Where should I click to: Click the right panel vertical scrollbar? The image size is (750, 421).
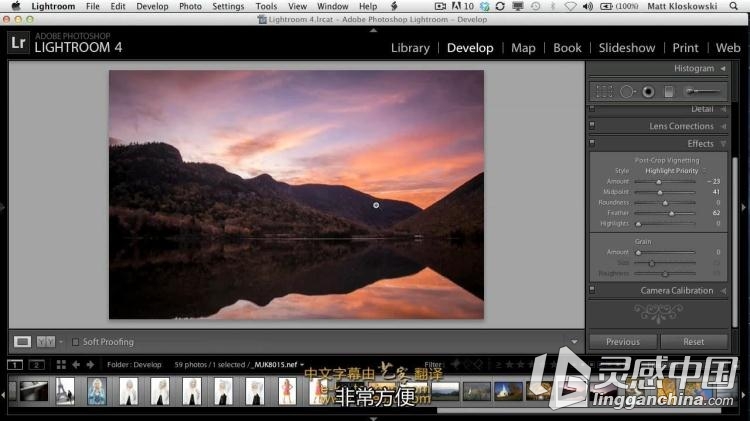click(x=735, y=242)
